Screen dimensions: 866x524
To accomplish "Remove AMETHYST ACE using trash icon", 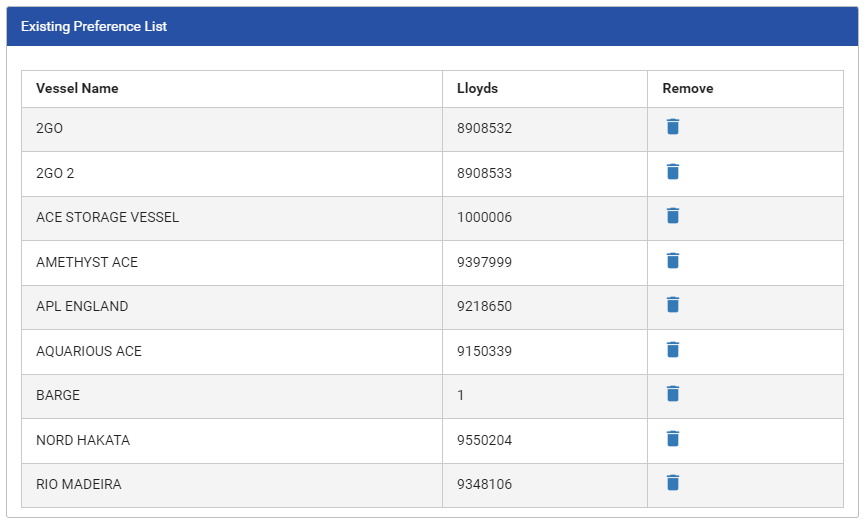I will click(673, 261).
